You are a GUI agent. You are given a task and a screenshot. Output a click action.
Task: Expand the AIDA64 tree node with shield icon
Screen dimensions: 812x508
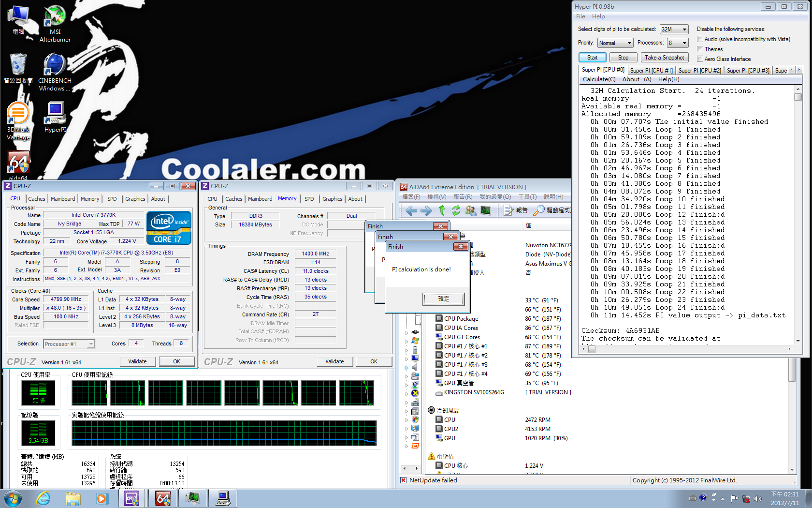pyautogui.click(x=406, y=420)
